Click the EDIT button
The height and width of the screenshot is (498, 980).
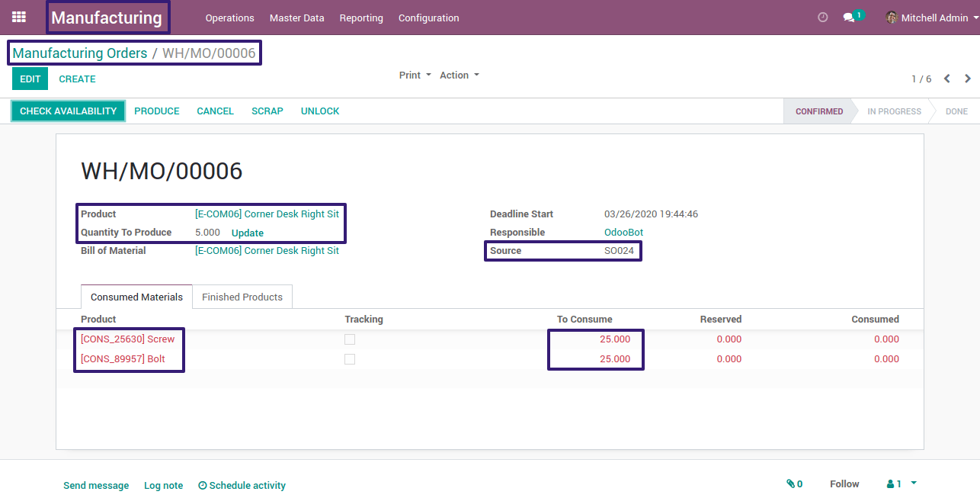pos(30,79)
